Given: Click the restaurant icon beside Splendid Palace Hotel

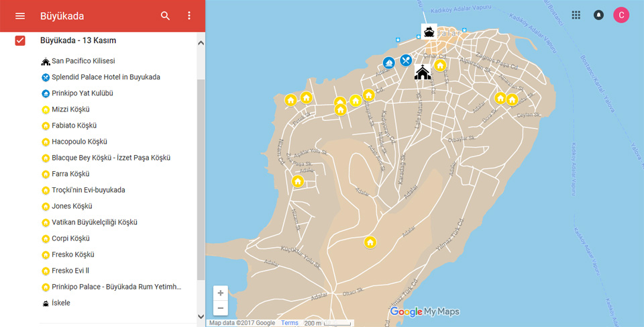Looking at the screenshot, I should [x=46, y=77].
